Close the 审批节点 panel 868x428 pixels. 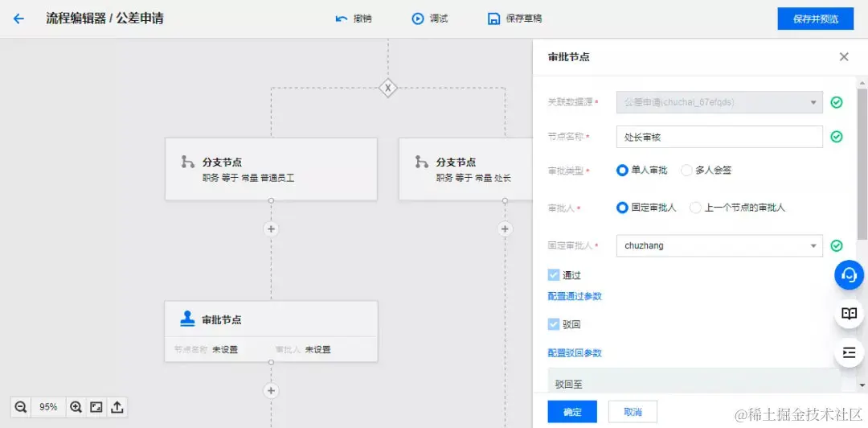pyautogui.click(x=844, y=56)
